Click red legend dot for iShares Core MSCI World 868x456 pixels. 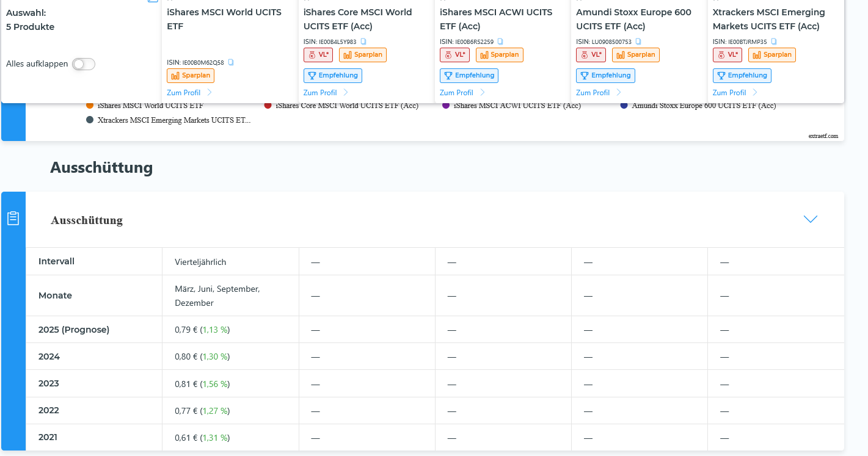268,106
